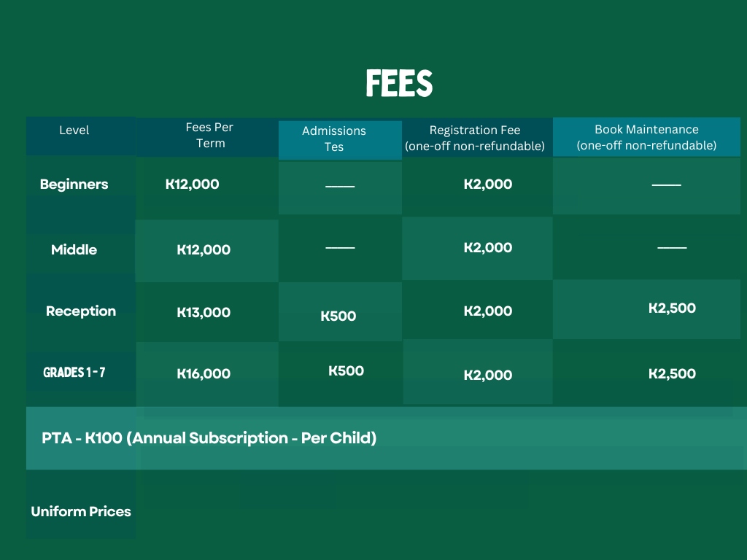The width and height of the screenshot is (747, 560).
Task: Select the Reception K2,500 book maintenance fee
Action: point(672,308)
